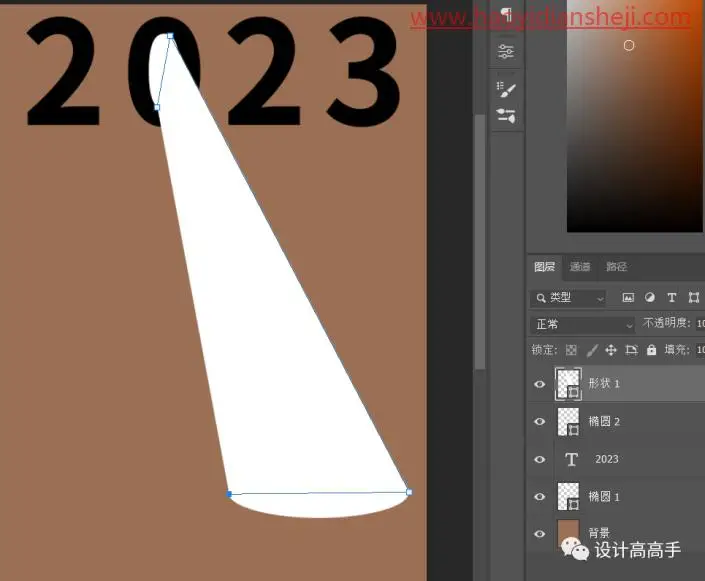This screenshot has width=705, height=581.
Task: Filter layers by pixel layer type
Action: click(628, 297)
